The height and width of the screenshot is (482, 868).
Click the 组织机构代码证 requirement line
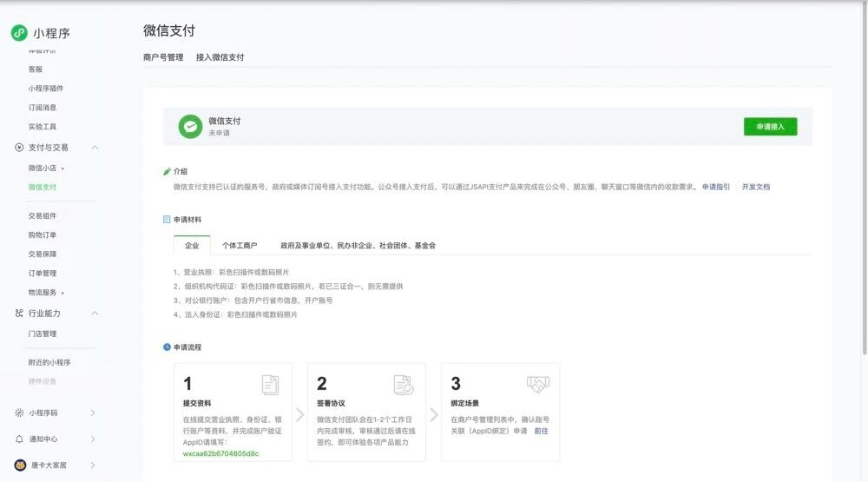point(288,287)
